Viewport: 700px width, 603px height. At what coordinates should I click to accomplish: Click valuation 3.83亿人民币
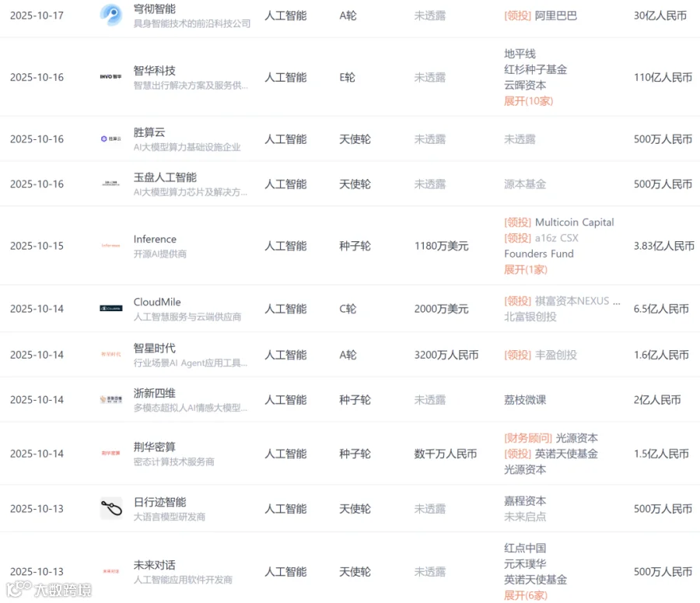pos(664,246)
